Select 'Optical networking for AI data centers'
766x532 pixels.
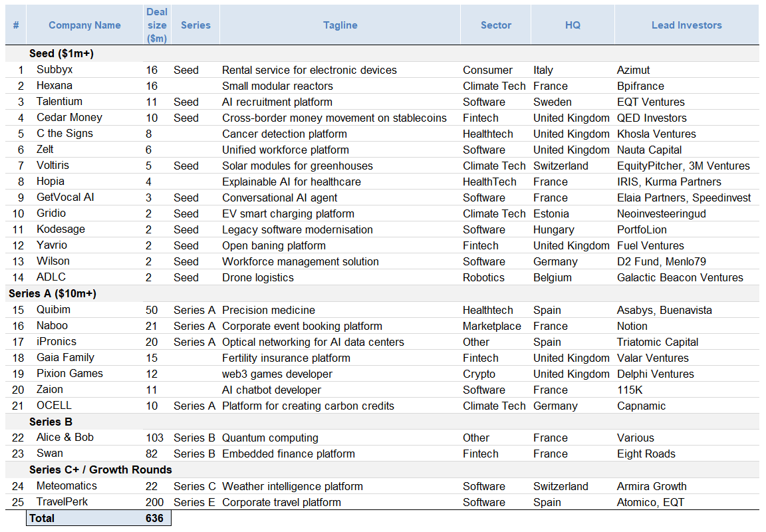[313, 342]
